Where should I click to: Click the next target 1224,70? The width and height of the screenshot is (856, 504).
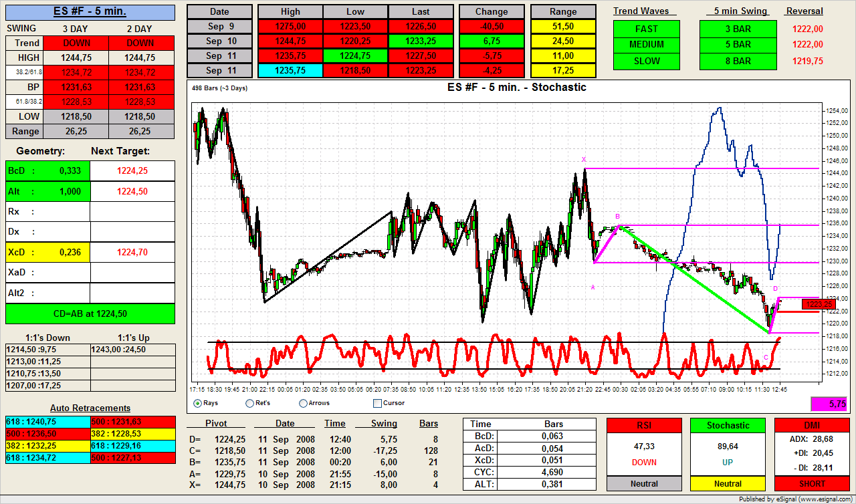click(132, 252)
